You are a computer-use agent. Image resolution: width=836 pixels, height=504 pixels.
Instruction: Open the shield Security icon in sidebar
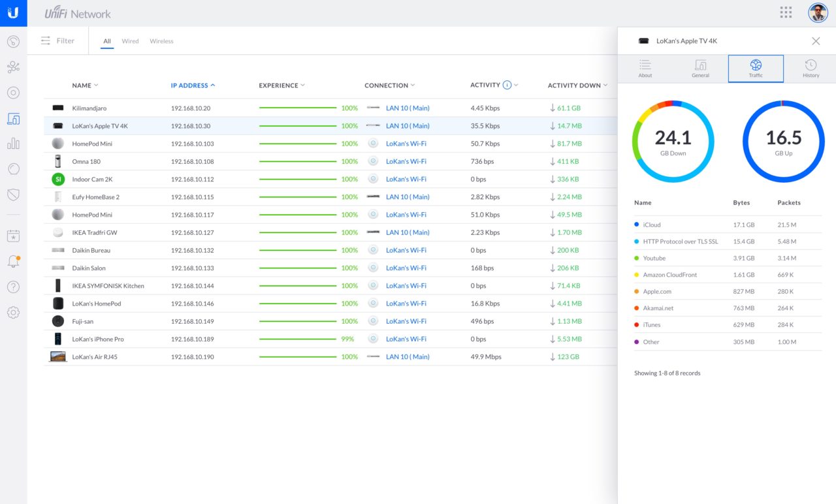pos(13,195)
